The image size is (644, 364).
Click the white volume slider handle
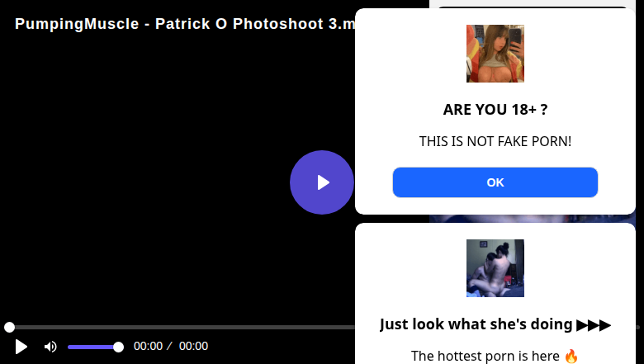118,347
